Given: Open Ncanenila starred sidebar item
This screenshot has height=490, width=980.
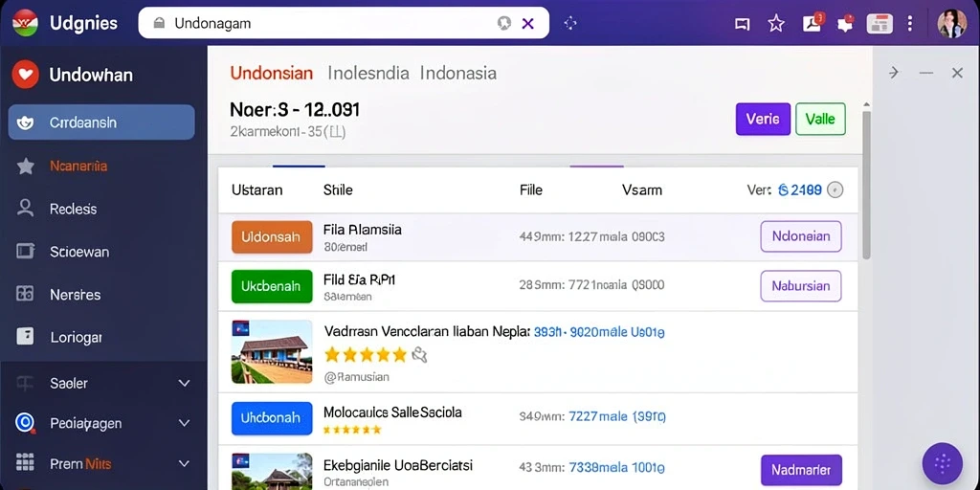Looking at the screenshot, I should (78, 167).
